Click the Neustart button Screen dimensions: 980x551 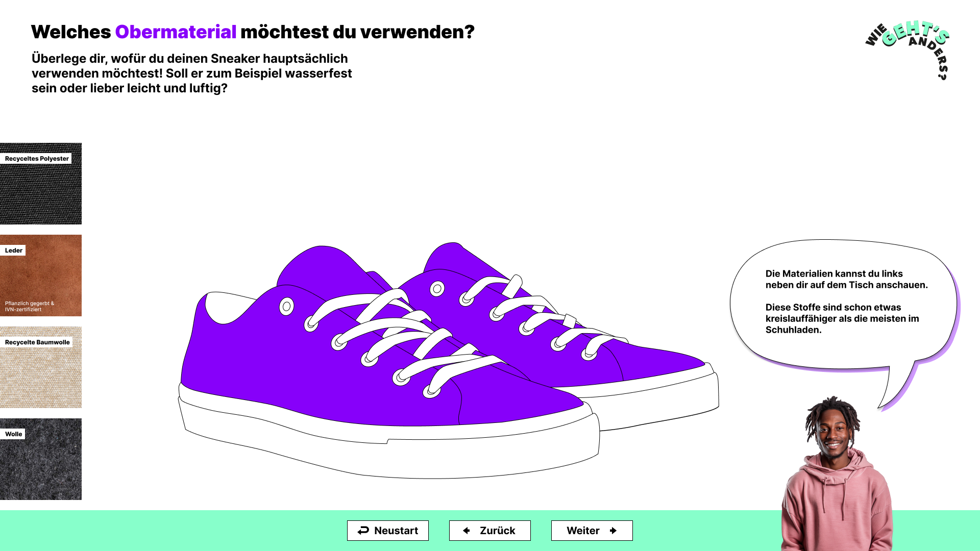(388, 531)
